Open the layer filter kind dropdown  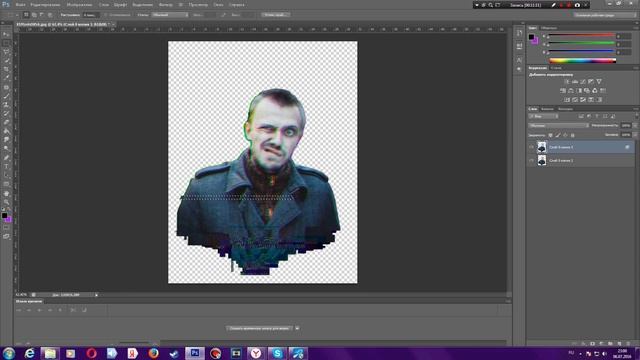[x=544, y=116]
